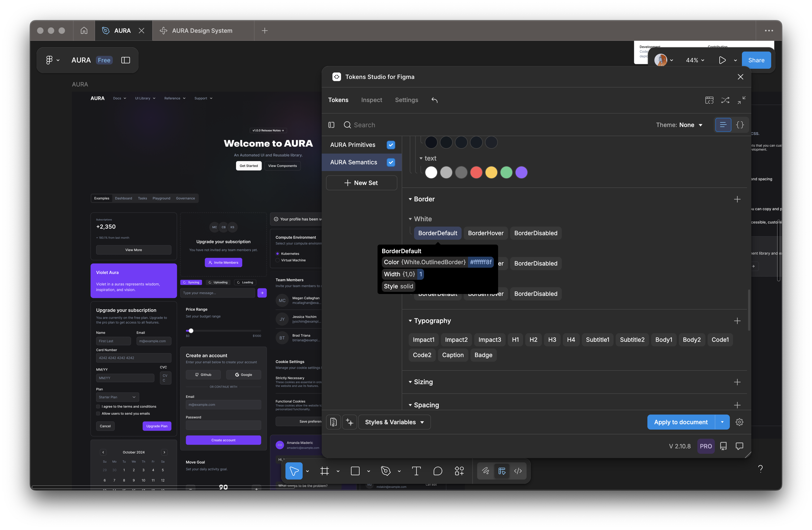Open the Styles & Variables dropdown
The image size is (812, 530).
[394, 422]
